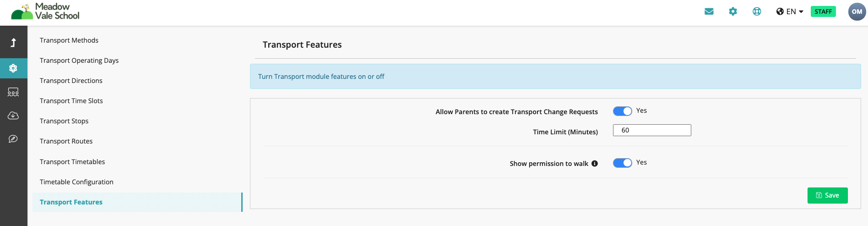Open the mail envelope icon

tap(709, 11)
